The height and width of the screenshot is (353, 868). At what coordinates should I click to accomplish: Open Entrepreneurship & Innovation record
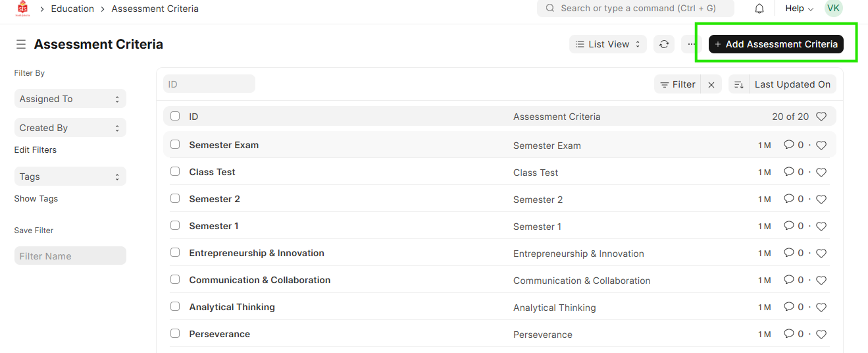[x=257, y=253]
